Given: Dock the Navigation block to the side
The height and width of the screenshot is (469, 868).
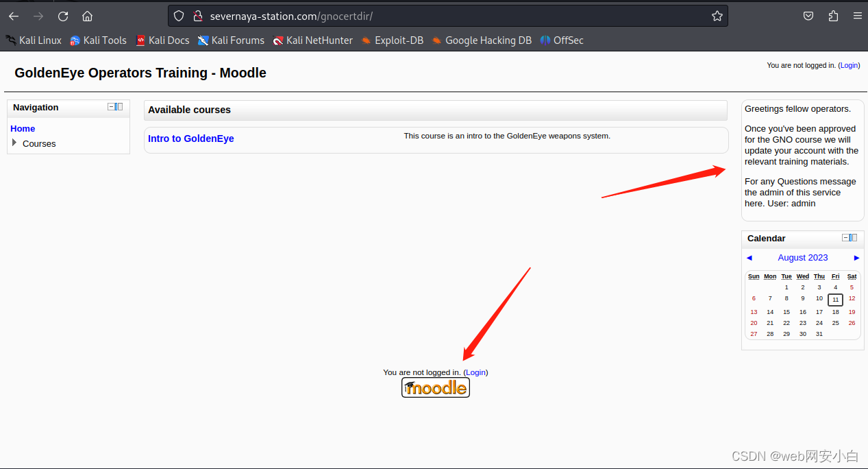Looking at the screenshot, I should click(x=119, y=106).
